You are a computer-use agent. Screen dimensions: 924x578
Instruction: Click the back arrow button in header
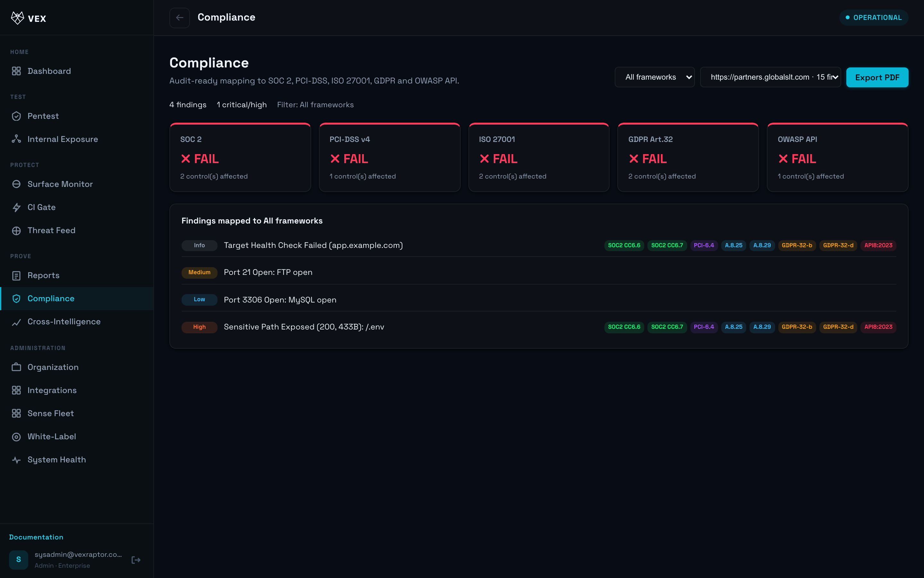tap(179, 18)
